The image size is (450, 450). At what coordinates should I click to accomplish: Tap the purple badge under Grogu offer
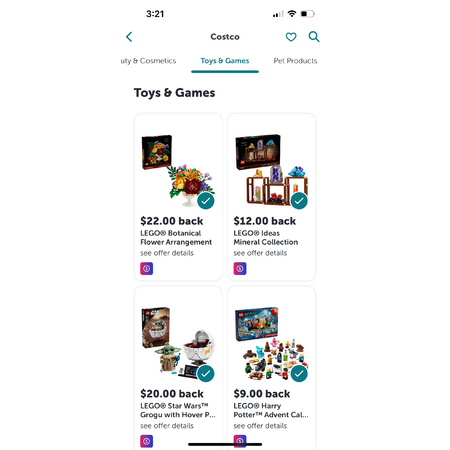pyautogui.click(x=147, y=441)
